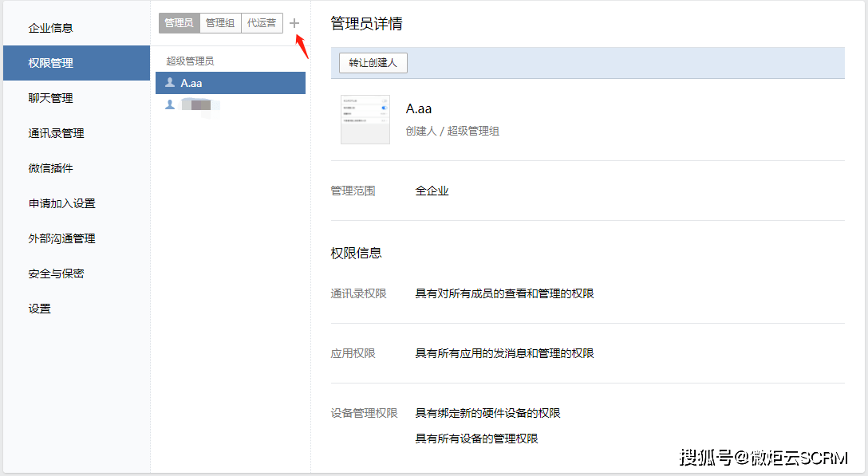The width and height of the screenshot is (868, 476).
Task: Click 具有绑定新的硬件设备的权限 text
Action: pos(487,413)
